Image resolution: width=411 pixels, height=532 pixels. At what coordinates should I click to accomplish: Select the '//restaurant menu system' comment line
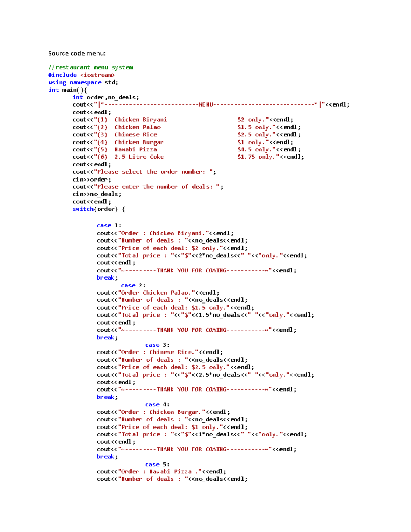pyautogui.click(x=91, y=67)
